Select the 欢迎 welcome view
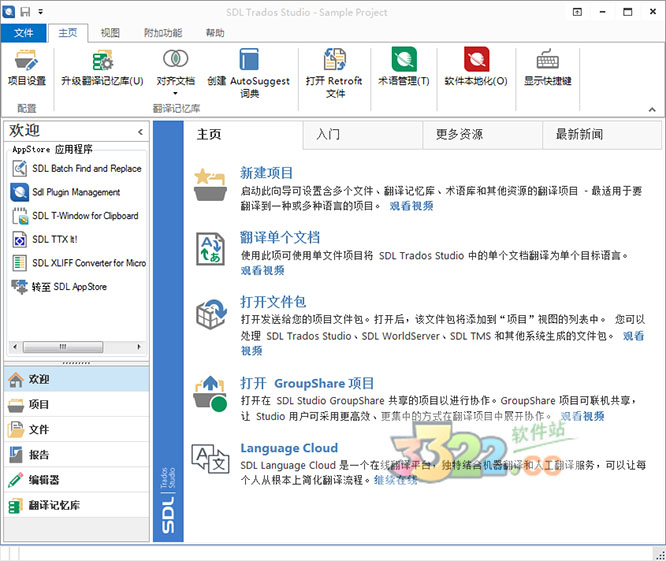This screenshot has height=561, width=666. pyautogui.click(x=76, y=379)
